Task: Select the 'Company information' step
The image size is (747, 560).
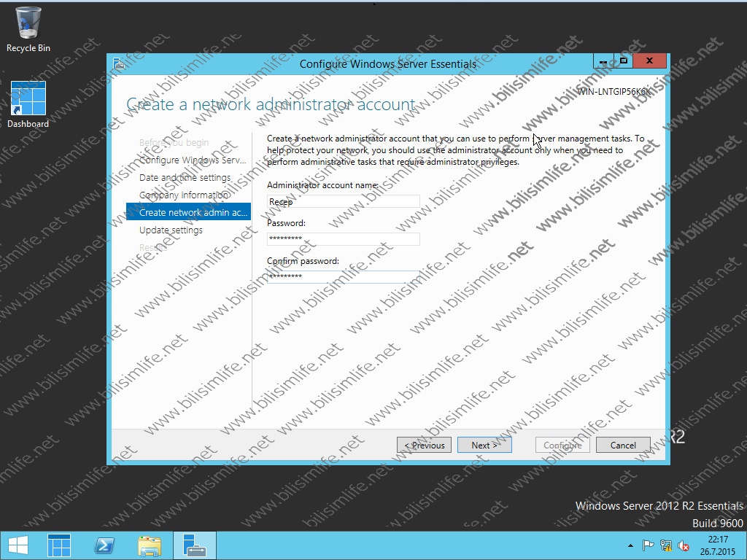Action: (x=184, y=195)
